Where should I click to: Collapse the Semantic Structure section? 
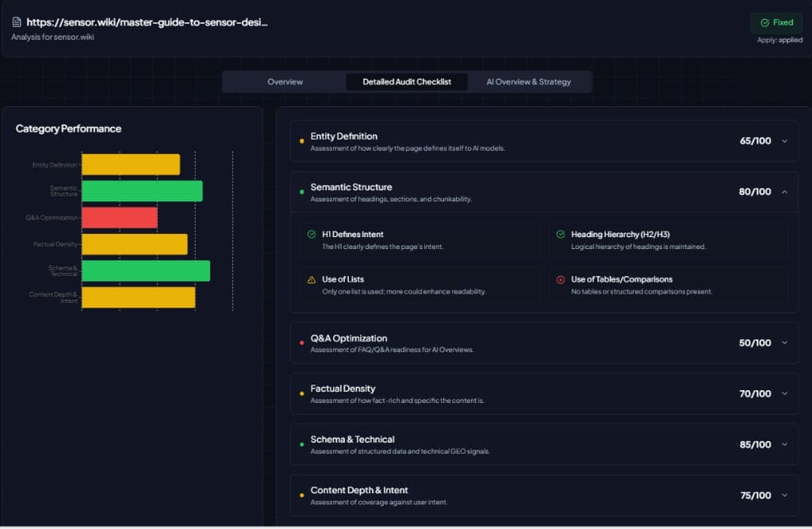click(x=785, y=190)
